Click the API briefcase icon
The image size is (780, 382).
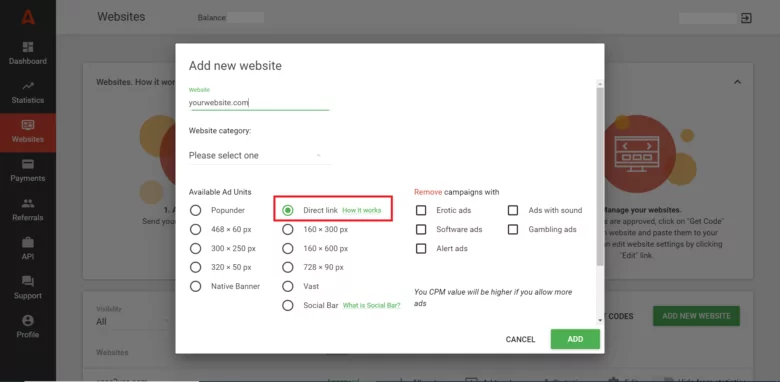coord(28,243)
